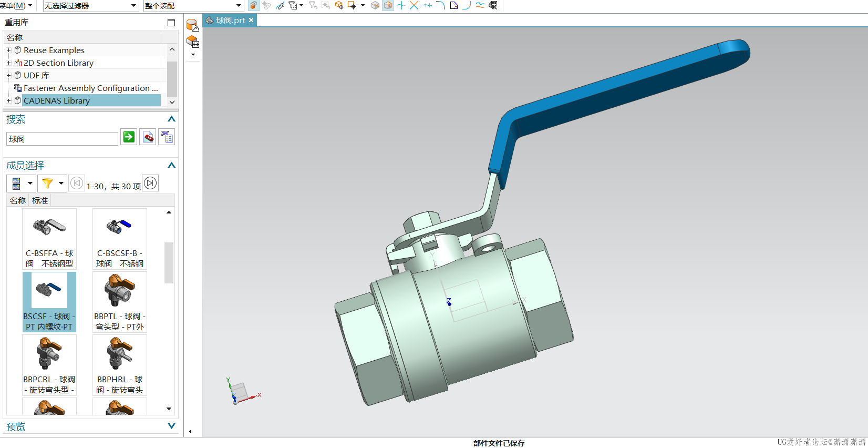Collapse the 成员选择 section
Image resolution: width=868 pixels, height=448 pixels.
(x=171, y=165)
